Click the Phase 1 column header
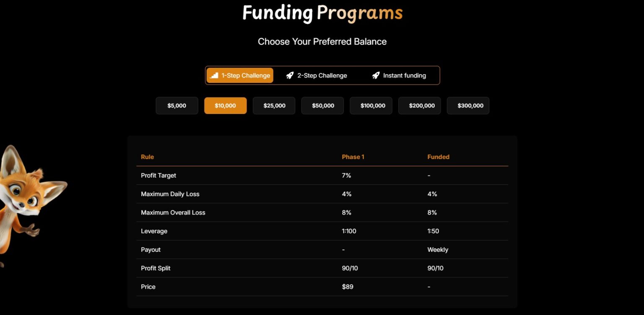 (353, 157)
